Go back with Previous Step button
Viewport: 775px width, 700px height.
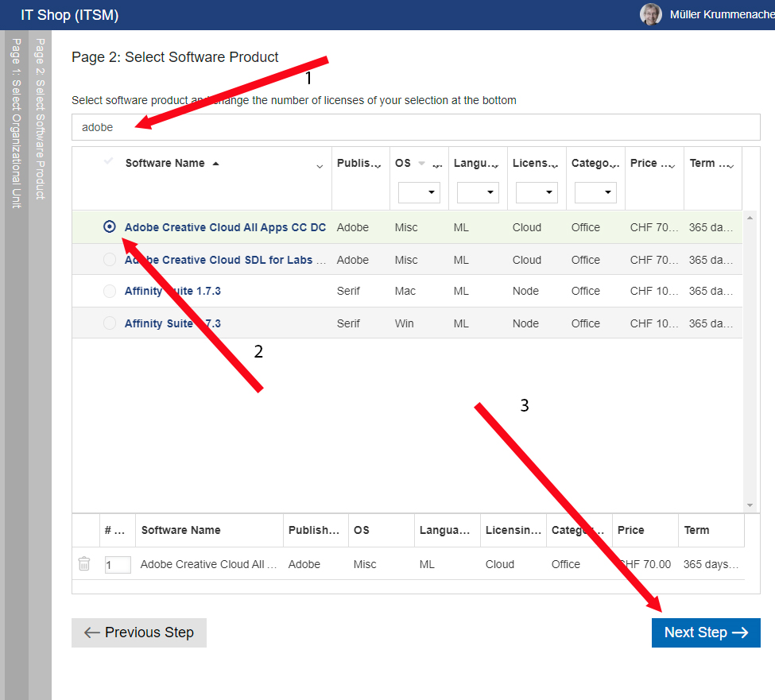click(139, 632)
